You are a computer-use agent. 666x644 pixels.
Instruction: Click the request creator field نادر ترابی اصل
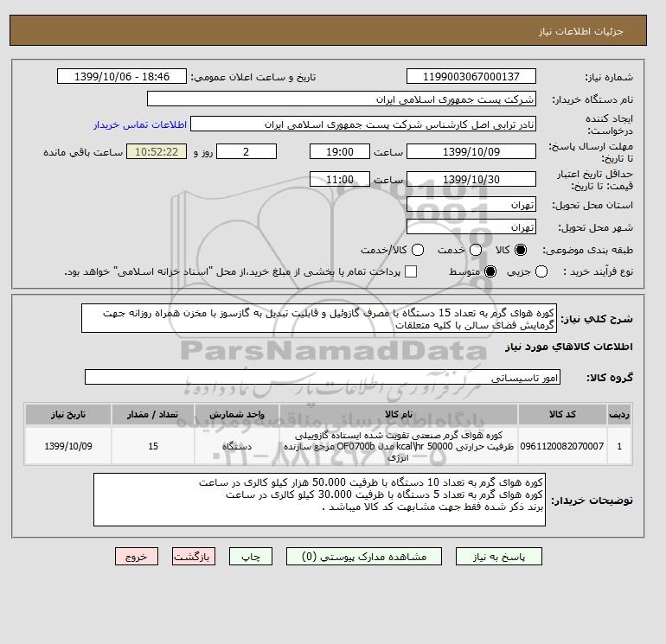(363, 124)
